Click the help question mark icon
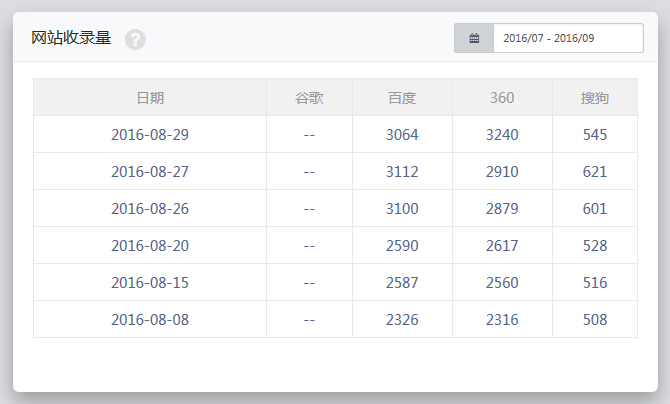The height and width of the screenshot is (404, 670). coord(135,39)
